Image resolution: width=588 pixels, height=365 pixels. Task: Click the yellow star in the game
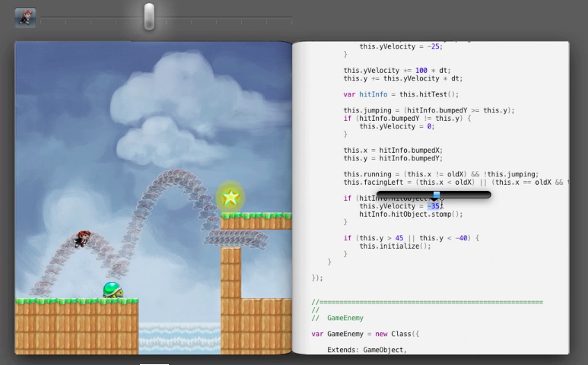pyautogui.click(x=230, y=197)
